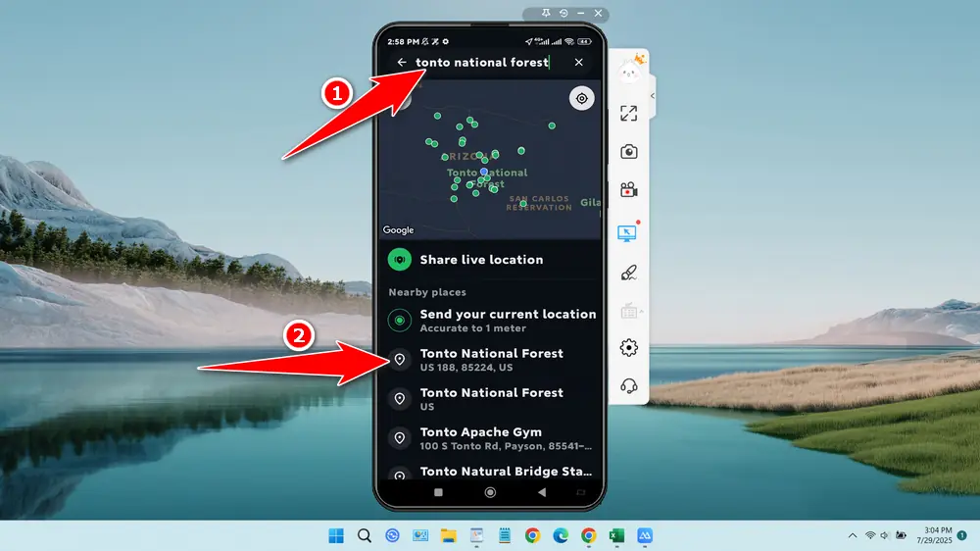Click the Wi-Fi icon in system tray
The image size is (980, 551).
point(870,535)
